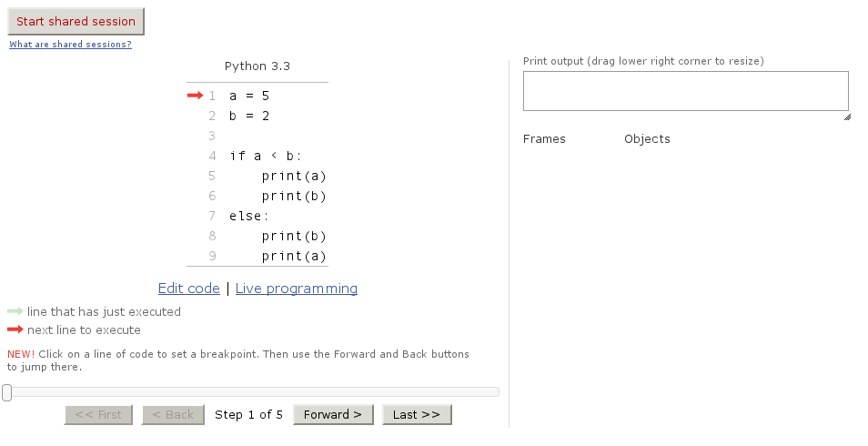Click the Start shared session button
Image resolution: width=868 pixels, height=446 pixels.
coord(76,22)
